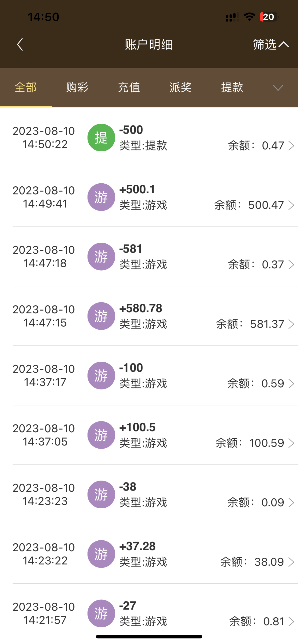Expand more category tabs with down chevron

pos(278,88)
